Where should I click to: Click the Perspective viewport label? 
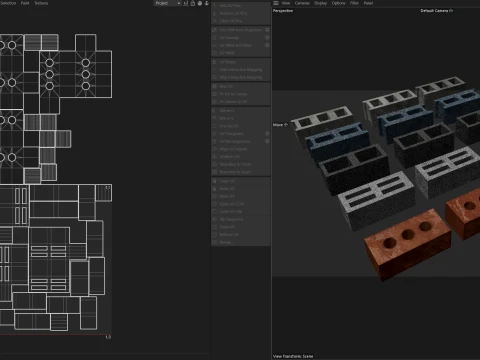pos(283,11)
